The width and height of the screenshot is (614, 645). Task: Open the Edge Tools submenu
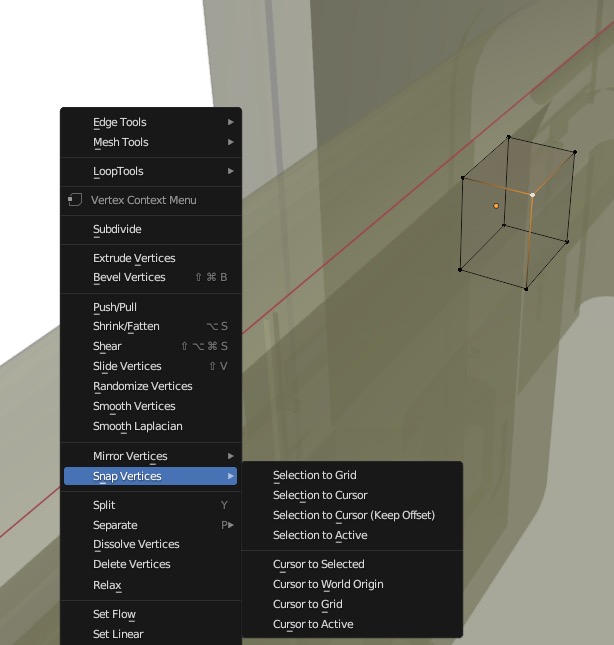[x=151, y=122]
